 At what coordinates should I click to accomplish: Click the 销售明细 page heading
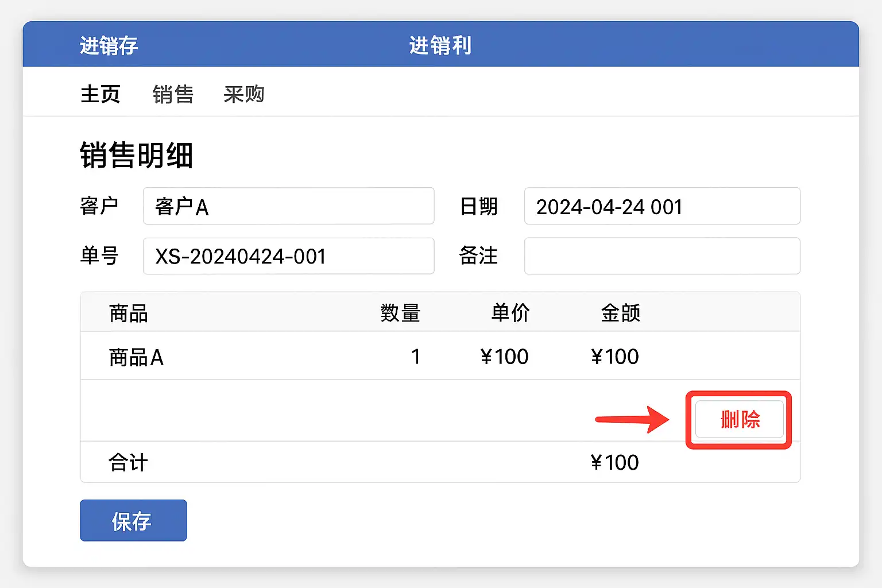pyautogui.click(x=136, y=156)
